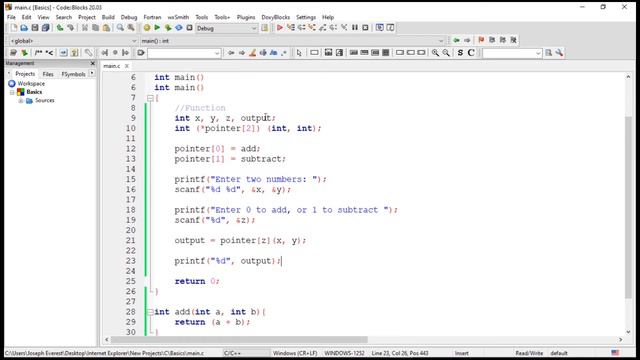
Task: Run the program with the green play icon
Action: 157,28
